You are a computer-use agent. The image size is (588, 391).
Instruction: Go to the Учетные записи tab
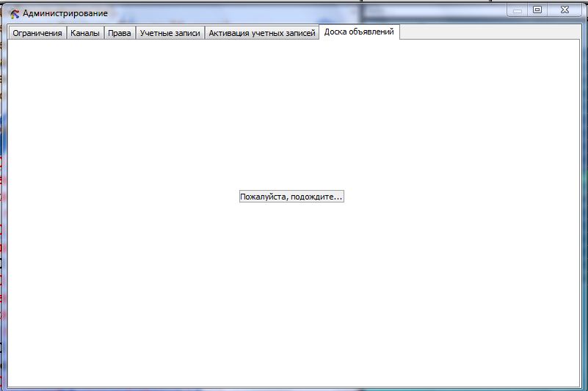pyautogui.click(x=170, y=34)
